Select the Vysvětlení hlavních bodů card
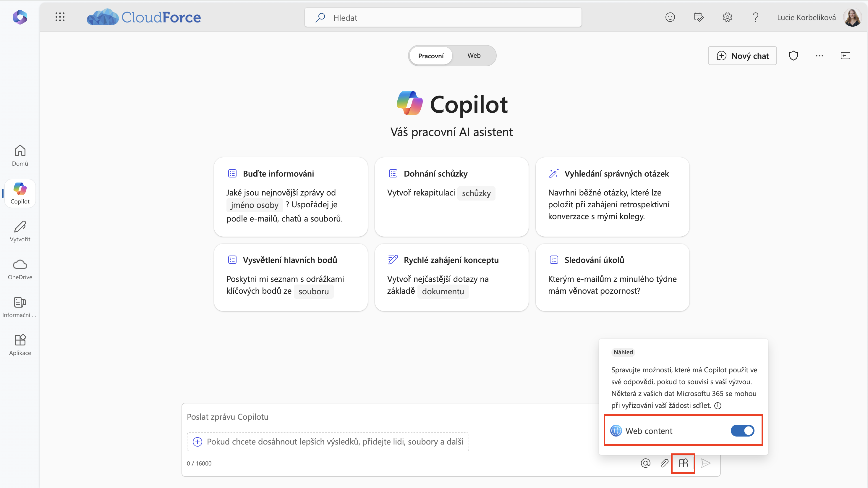Screen dimensions: 868x488 coord(291,277)
